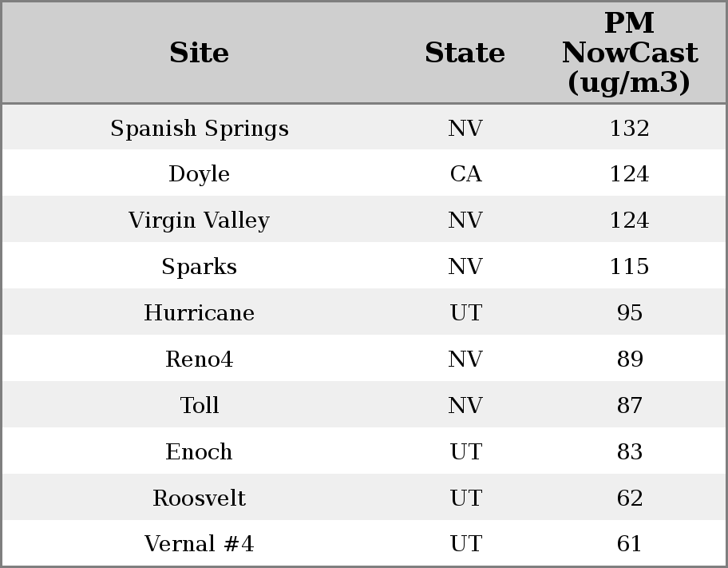The image size is (728, 568).
Task: Select the Reno4 site cell
Action: [200, 359]
